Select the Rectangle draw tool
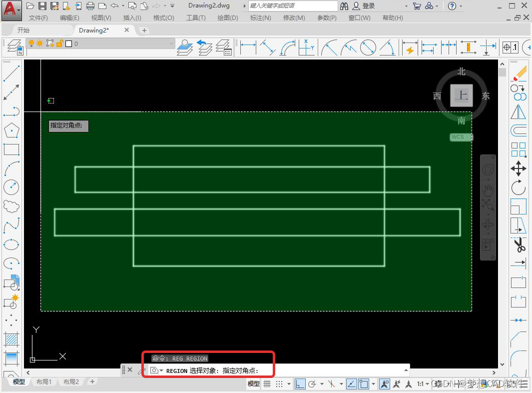 pyautogui.click(x=11, y=149)
